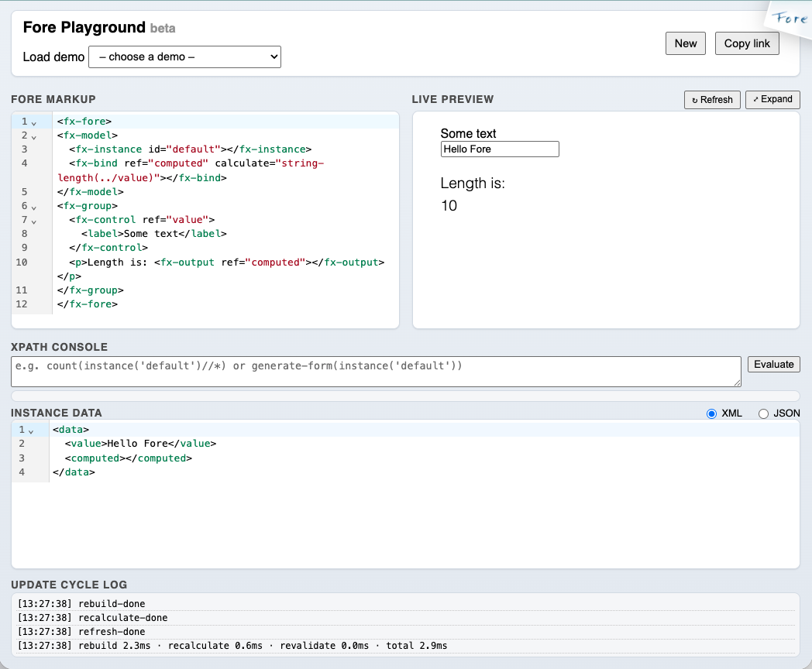Click the Some text input field
Image resolution: width=812 pixels, height=669 pixels.
tap(500, 149)
